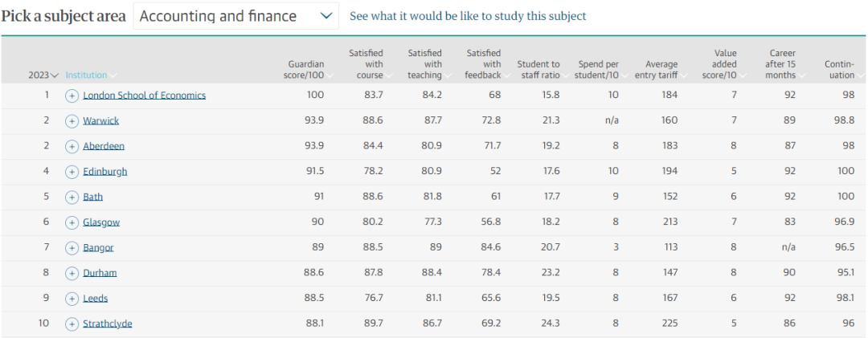Sort by the 2023 ranking column
The height and width of the screenshot is (338, 868).
43,75
